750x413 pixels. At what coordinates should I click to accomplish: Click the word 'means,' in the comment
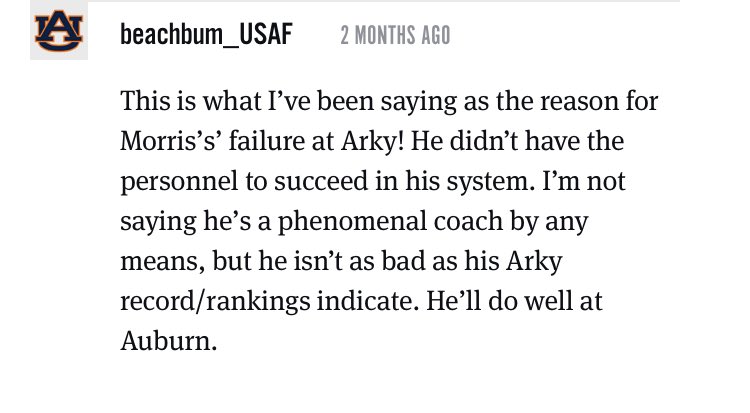(x=163, y=263)
